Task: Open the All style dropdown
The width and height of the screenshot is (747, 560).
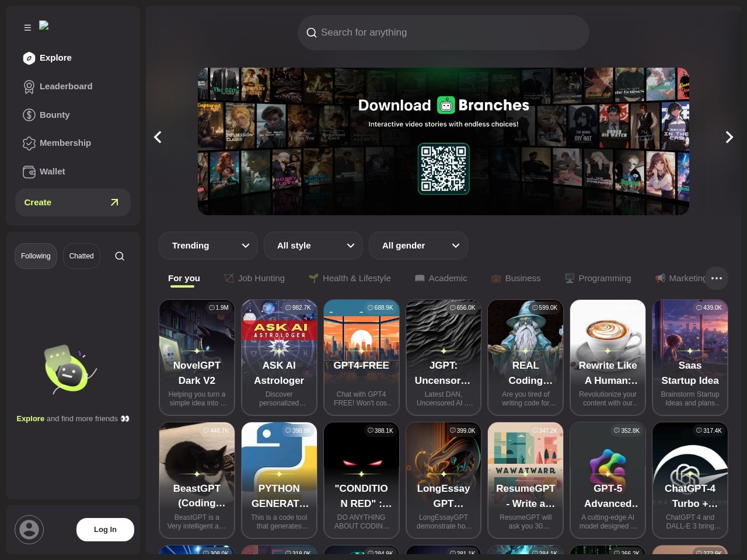Action: [313, 246]
